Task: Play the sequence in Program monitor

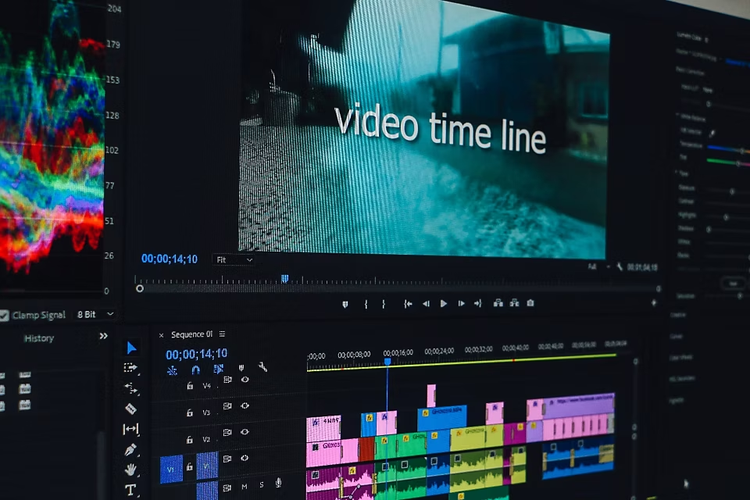Action: pos(443,303)
